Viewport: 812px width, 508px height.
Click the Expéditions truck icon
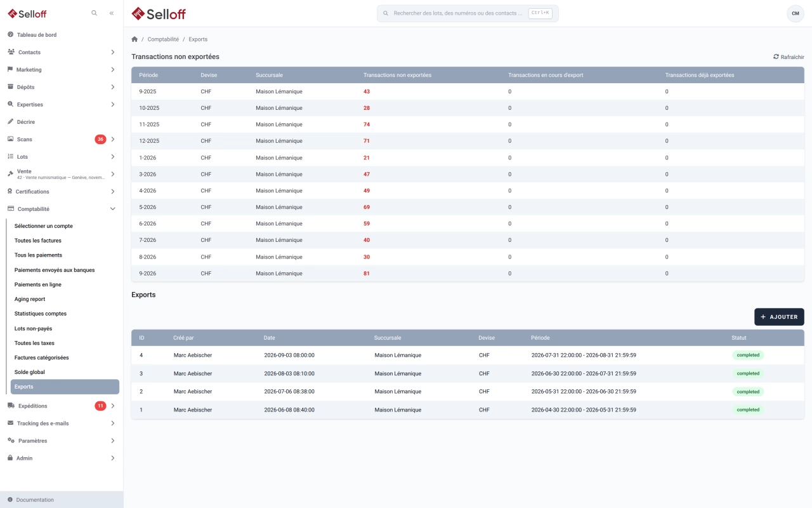(x=11, y=406)
